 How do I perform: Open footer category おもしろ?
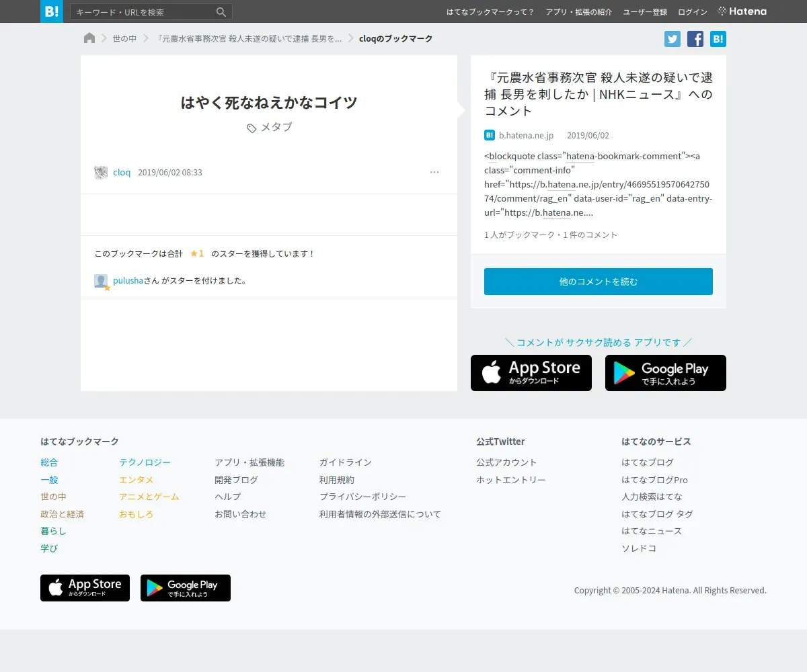click(136, 514)
